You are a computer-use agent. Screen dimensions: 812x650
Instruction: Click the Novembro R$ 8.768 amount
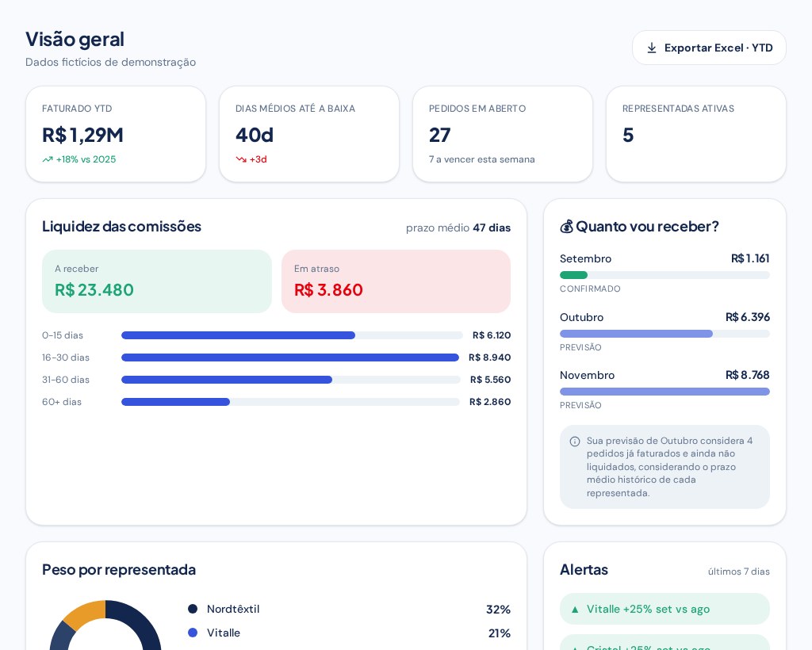748,375
